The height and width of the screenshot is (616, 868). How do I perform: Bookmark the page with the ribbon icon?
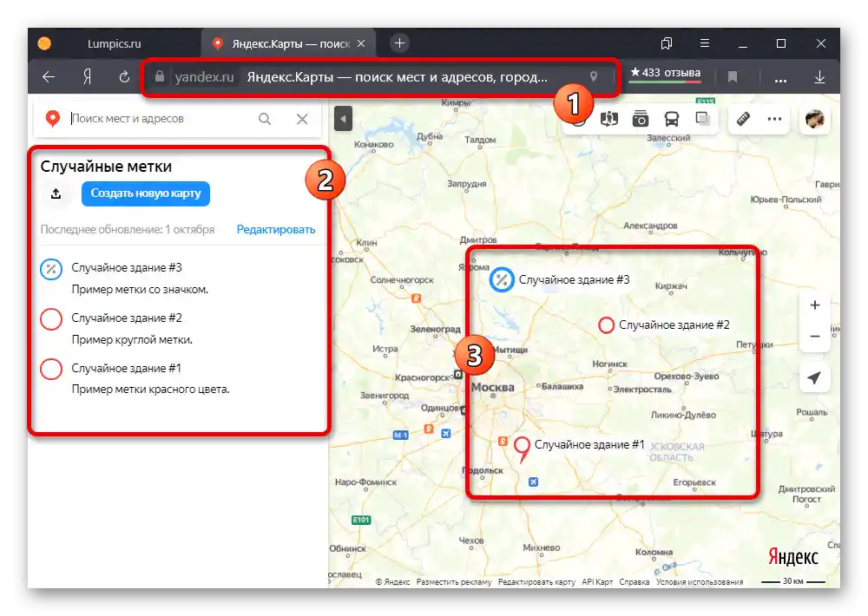(733, 77)
